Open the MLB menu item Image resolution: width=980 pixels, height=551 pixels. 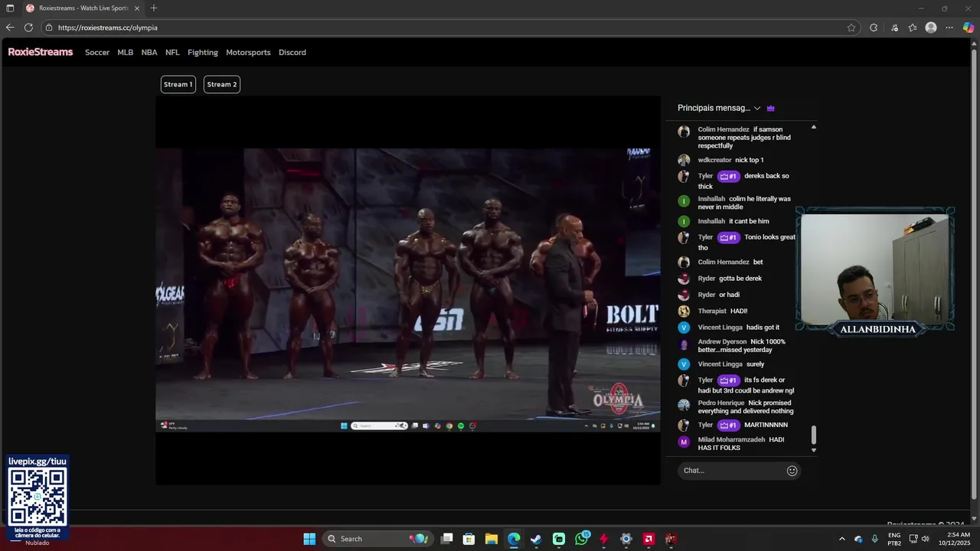pos(126,53)
